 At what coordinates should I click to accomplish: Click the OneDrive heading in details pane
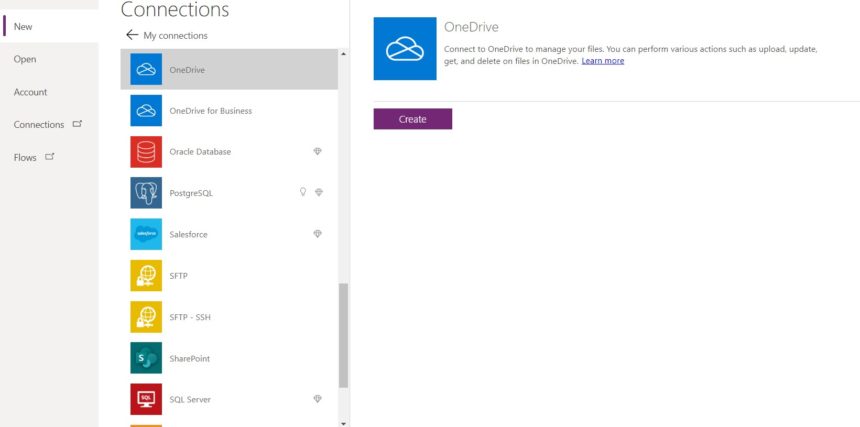pyautogui.click(x=471, y=27)
